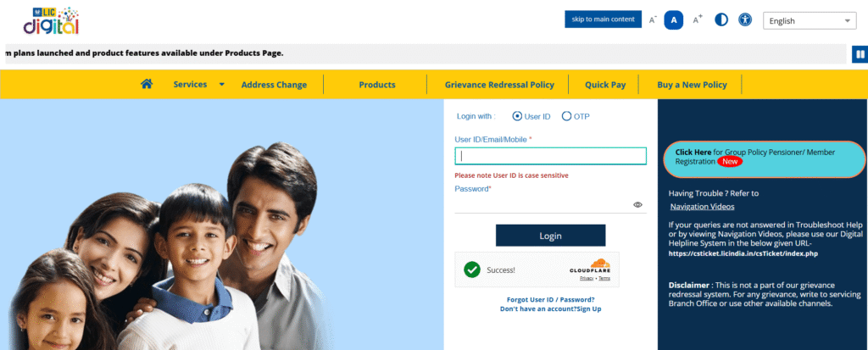Open the accessibility options icon
Image resolution: width=868 pixels, height=350 pixels.
pyautogui.click(x=745, y=20)
